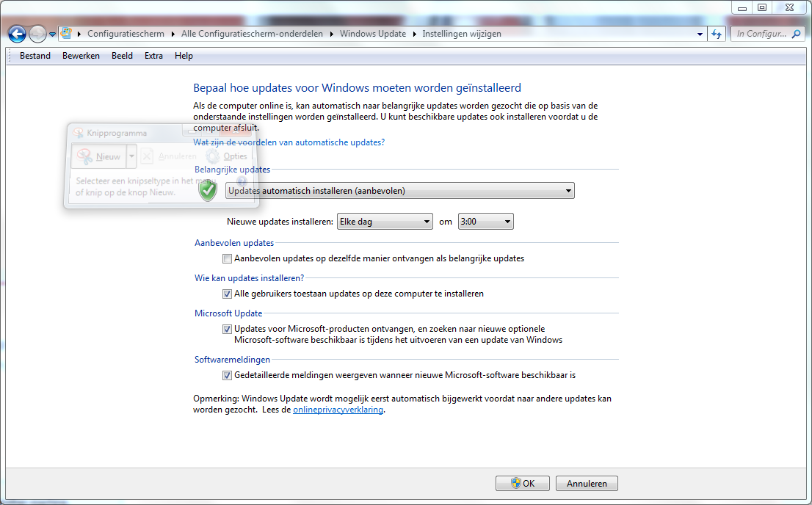Click the green shield checkmark icon

[209, 191]
